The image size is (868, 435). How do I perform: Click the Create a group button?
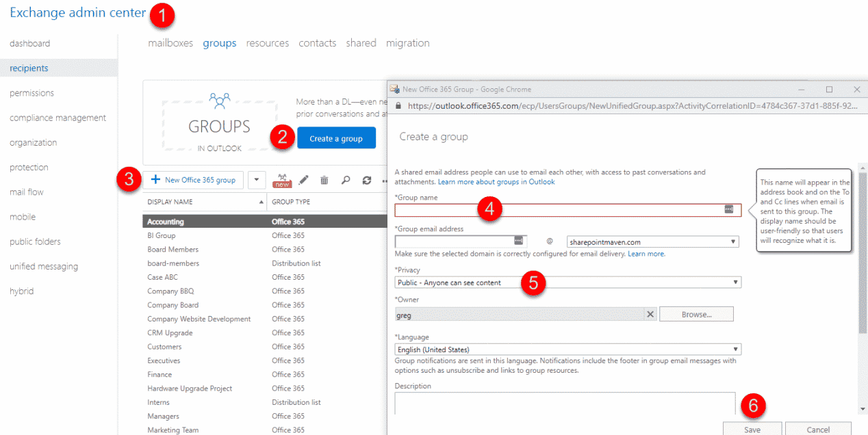336,137
